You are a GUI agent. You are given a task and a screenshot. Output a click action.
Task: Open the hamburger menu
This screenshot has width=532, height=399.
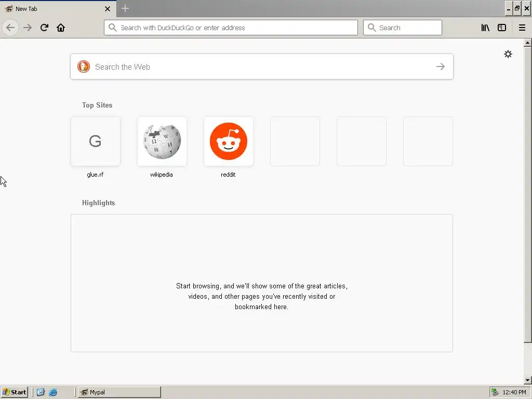[x=522, y=28]
